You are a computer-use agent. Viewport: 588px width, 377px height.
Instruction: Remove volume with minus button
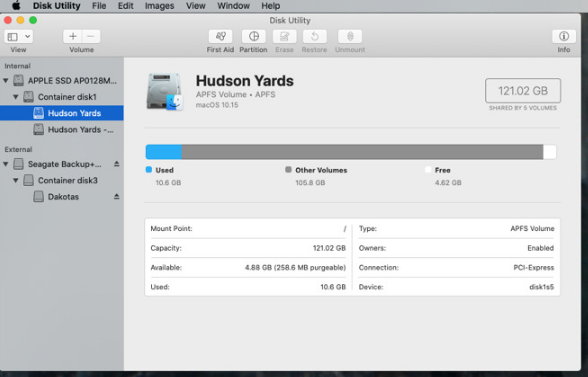coord(91,36)
